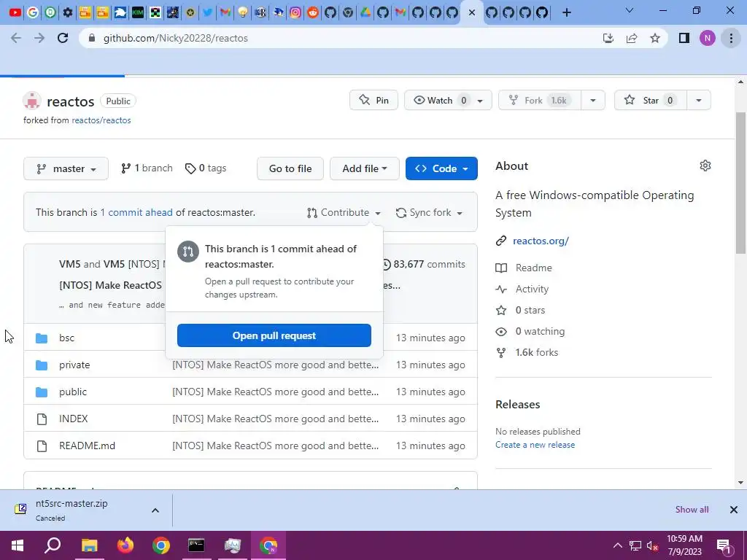Image resolution: width=747 pixels, height=560 pixels.
Task: Expand the Watch options dropdown arrow
Action: pyautogui.click(x=480, y=101)
